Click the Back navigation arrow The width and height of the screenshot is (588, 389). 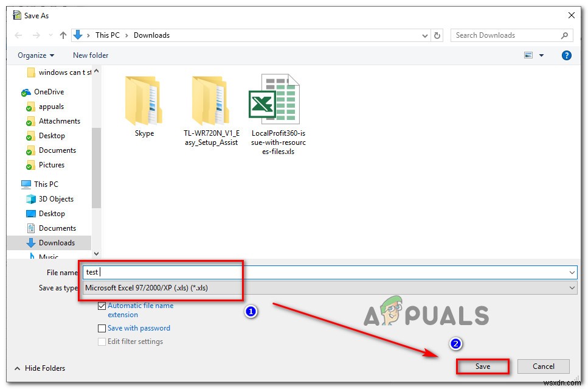click(x=18, y=35)
